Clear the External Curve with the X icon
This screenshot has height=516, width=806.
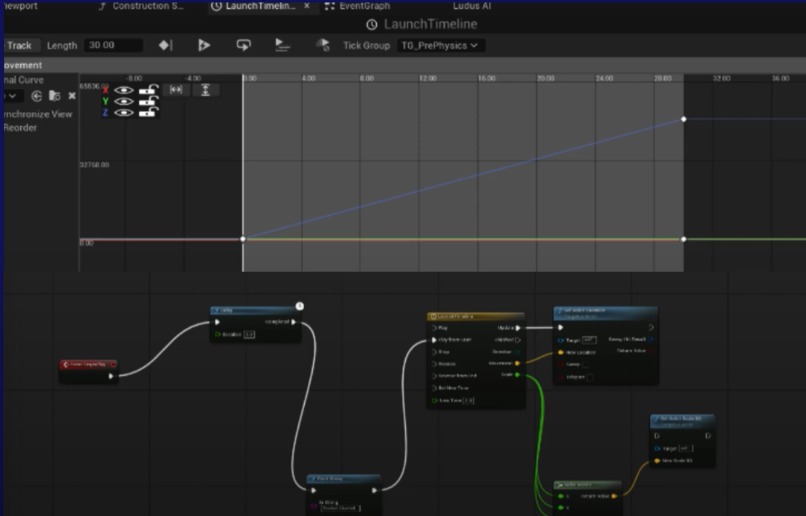pyautogui.click(x=72, y=96)
